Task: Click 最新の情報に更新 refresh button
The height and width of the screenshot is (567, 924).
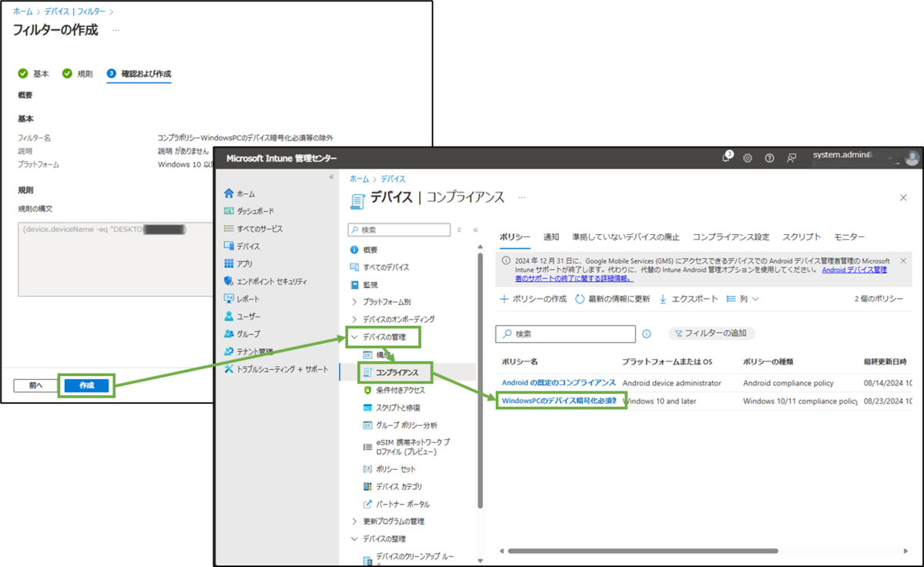Action: (x=613, y=299)
